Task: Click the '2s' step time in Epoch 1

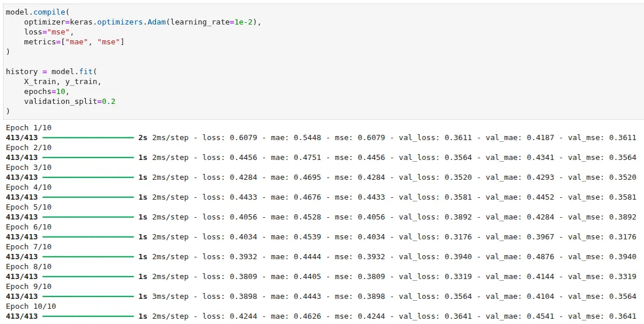Action: (x=142, y=138)
